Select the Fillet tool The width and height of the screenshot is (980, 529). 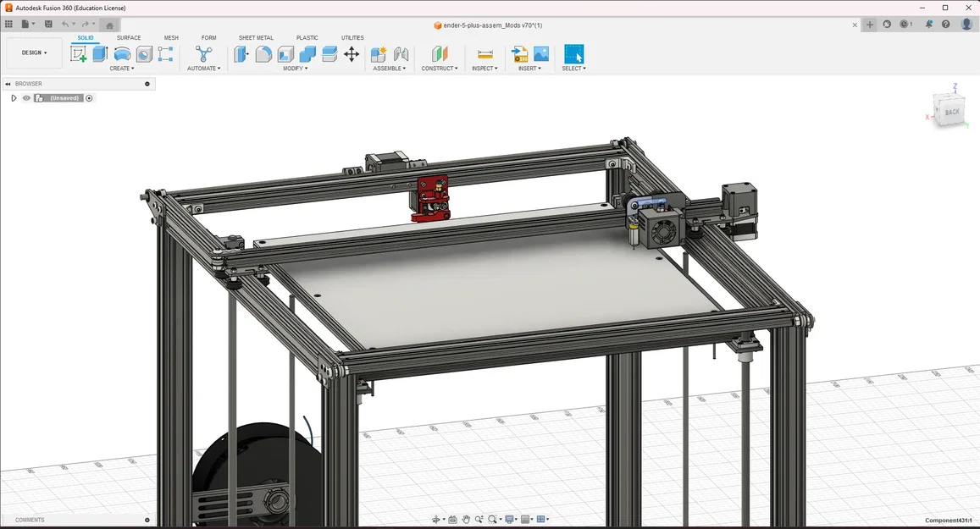tap(263, 54)
